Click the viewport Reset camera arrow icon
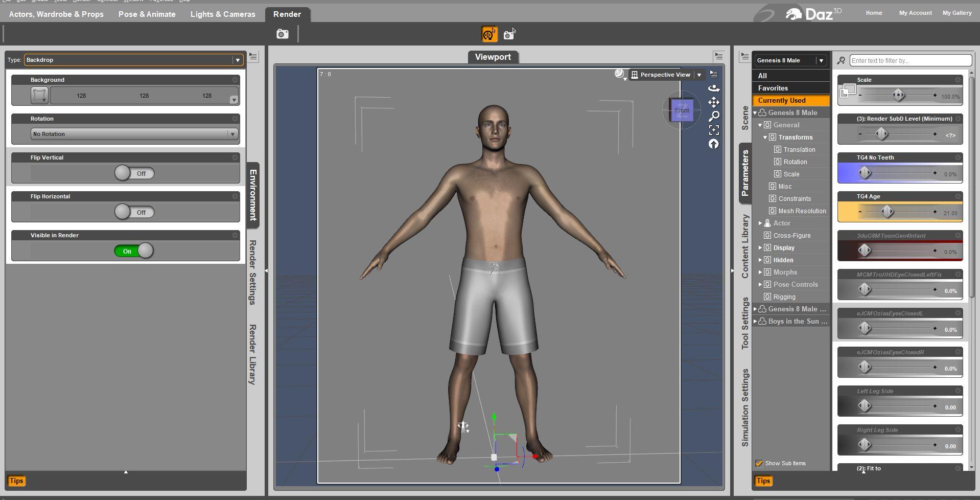Image resolution: width=980 pixels, height=500 pixels. [x=714, y=144]
